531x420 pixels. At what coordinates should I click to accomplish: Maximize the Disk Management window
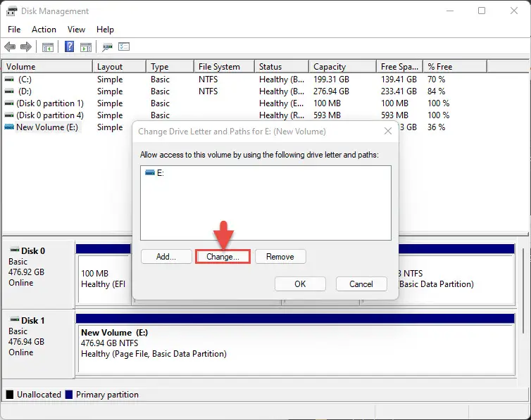coord(482,11)
